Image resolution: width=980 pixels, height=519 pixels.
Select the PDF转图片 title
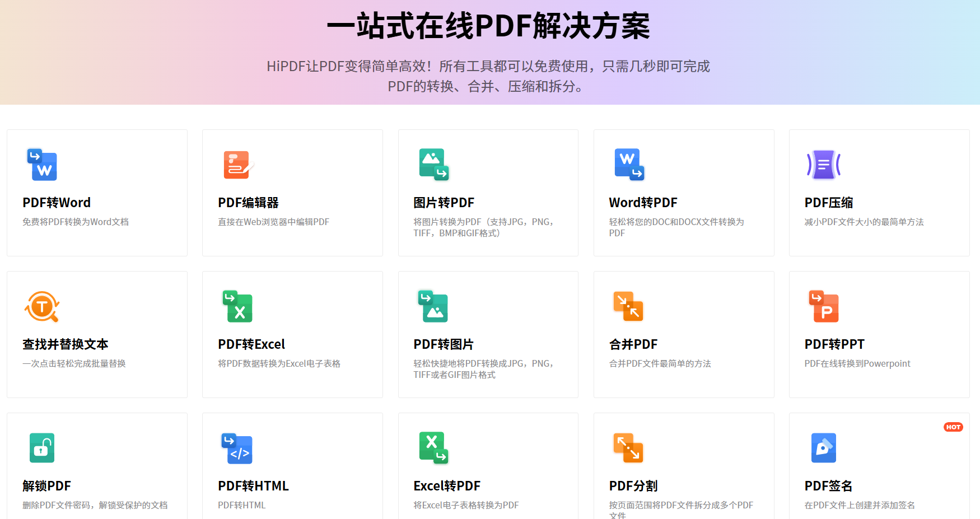point(444,344)
